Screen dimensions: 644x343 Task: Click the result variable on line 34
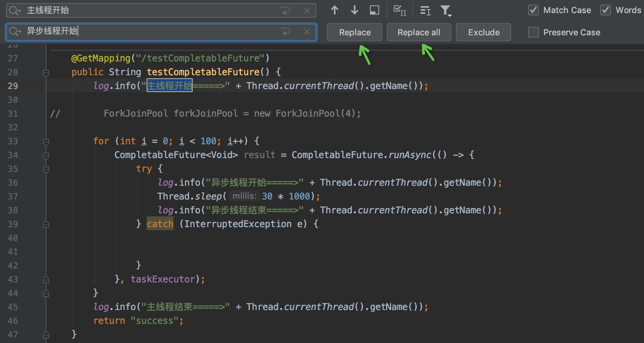pos(259,155)
